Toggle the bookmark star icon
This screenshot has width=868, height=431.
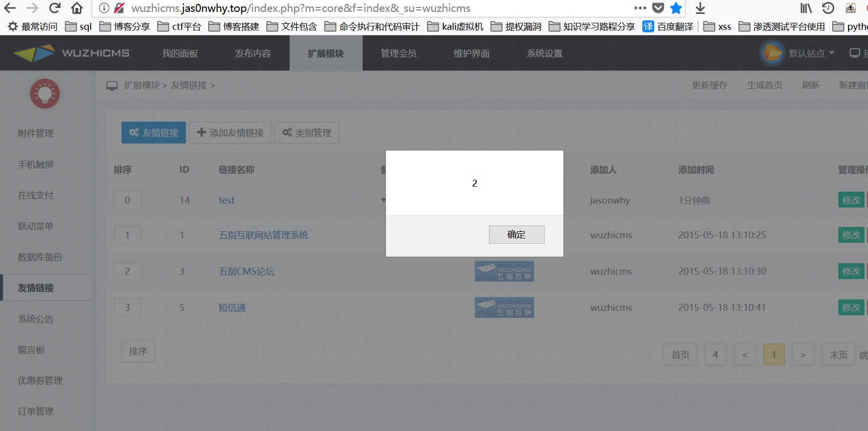click(x=676, y=8)
